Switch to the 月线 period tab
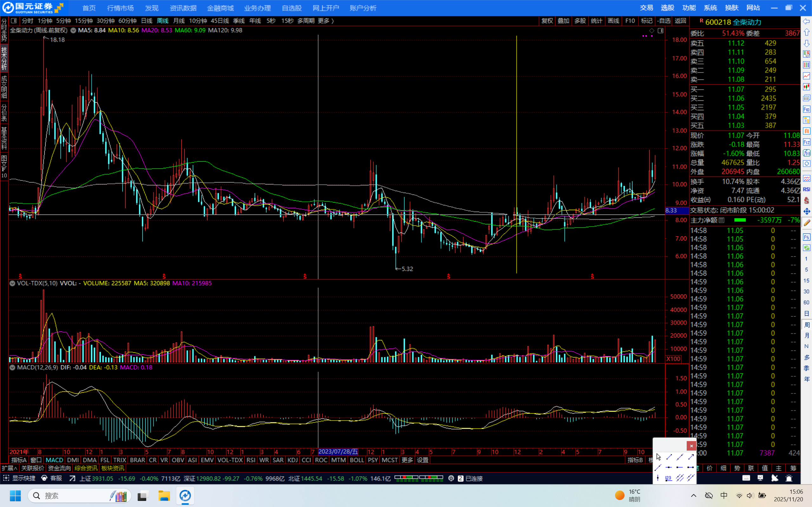 click(x=179, y=21)
